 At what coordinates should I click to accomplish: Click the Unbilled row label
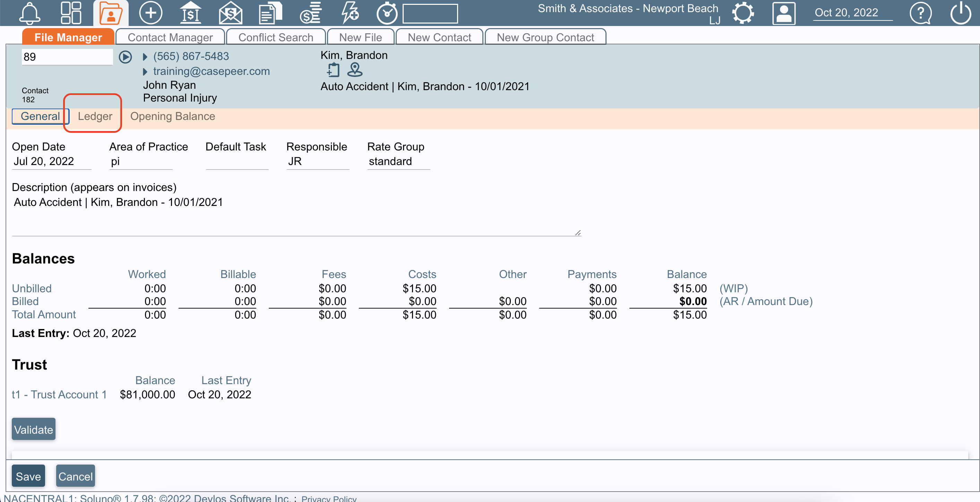tap(32, 288)
